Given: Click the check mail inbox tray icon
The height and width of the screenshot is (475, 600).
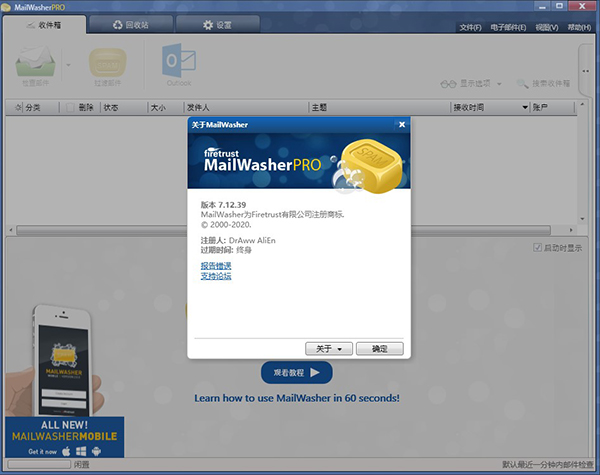Looking at the screenshot, I should point(35,61).
